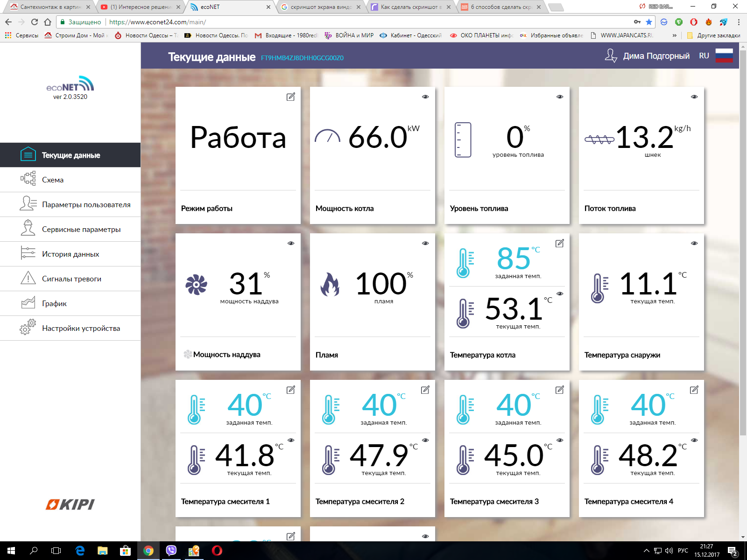This screenshot has height=560, width=747.
Task: Click the fan icon on Мощность наддува tile
Action: pos(196,285)
